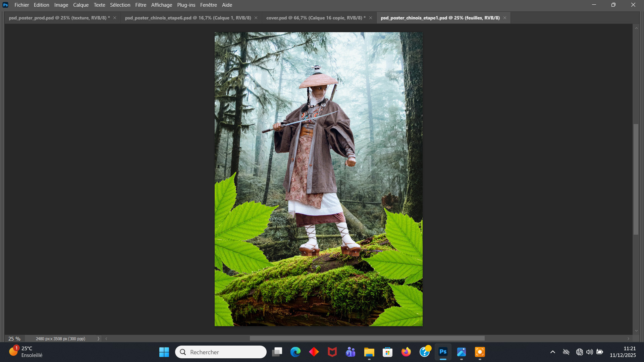The width and height of the screenshot is (644, 362).
Task: Click the horizontal scrollbar left arrow
Action: (106, 339)
